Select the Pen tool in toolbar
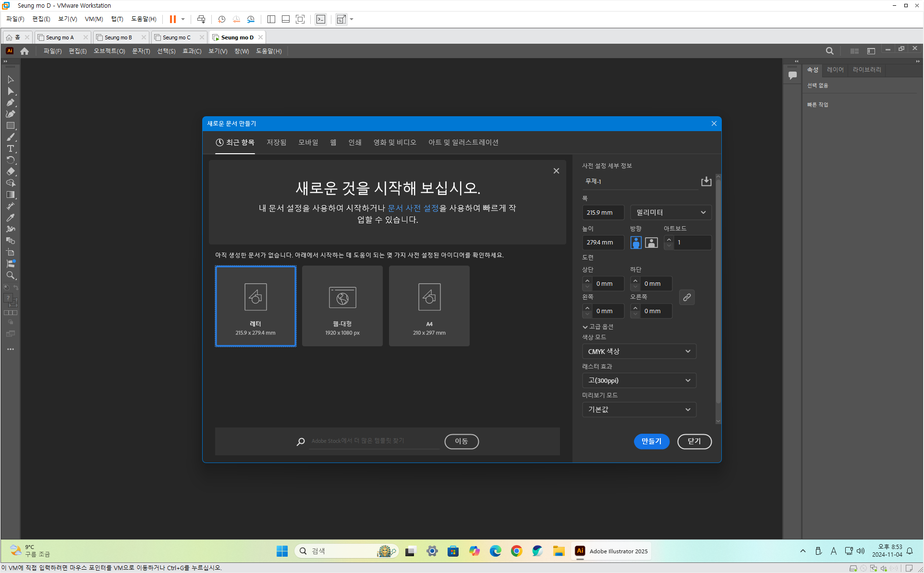This screenshot has height=573, width=924. click(x=10, y=102)
